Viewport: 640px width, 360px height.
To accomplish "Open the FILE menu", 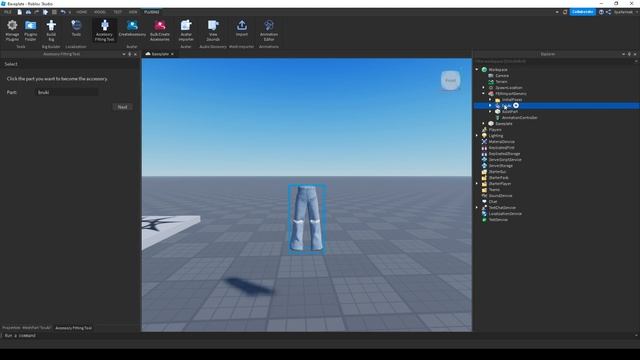I will point(8,12).
